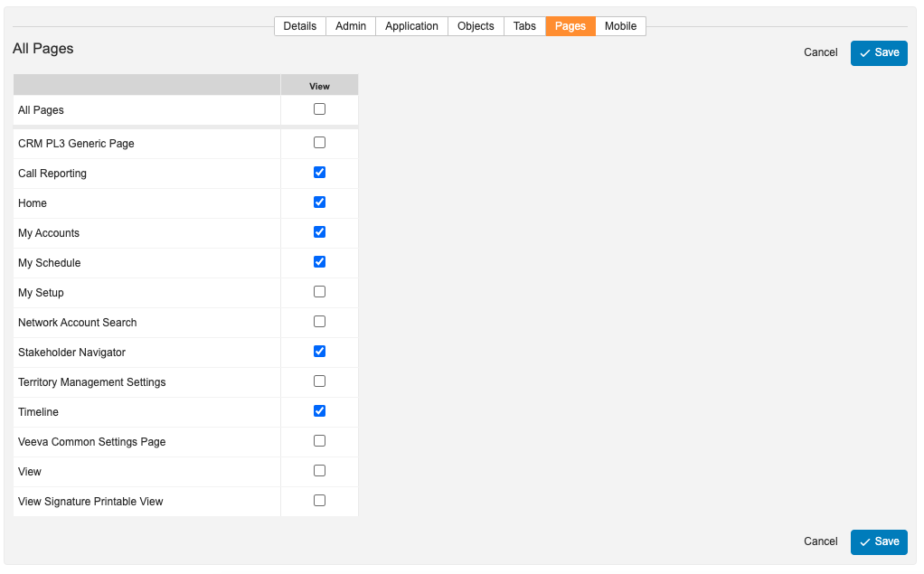Open the Tabs tab
Screen dimensions: 924x574
click(x=524, y=26)
